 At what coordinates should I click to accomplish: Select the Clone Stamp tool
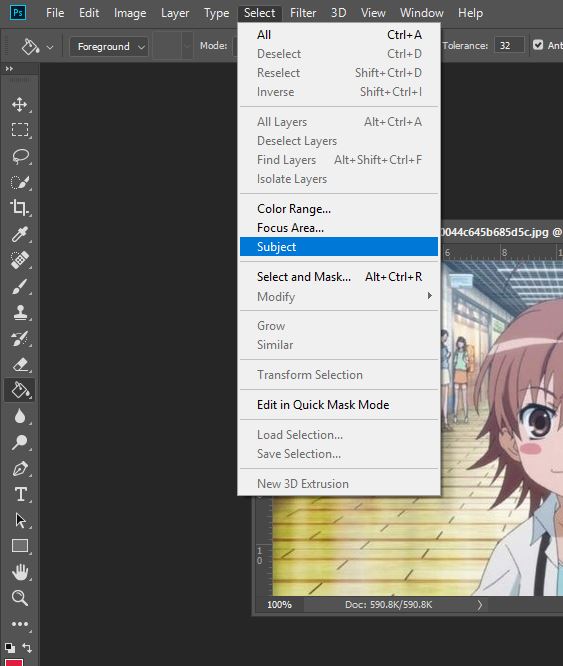(20, 313)
